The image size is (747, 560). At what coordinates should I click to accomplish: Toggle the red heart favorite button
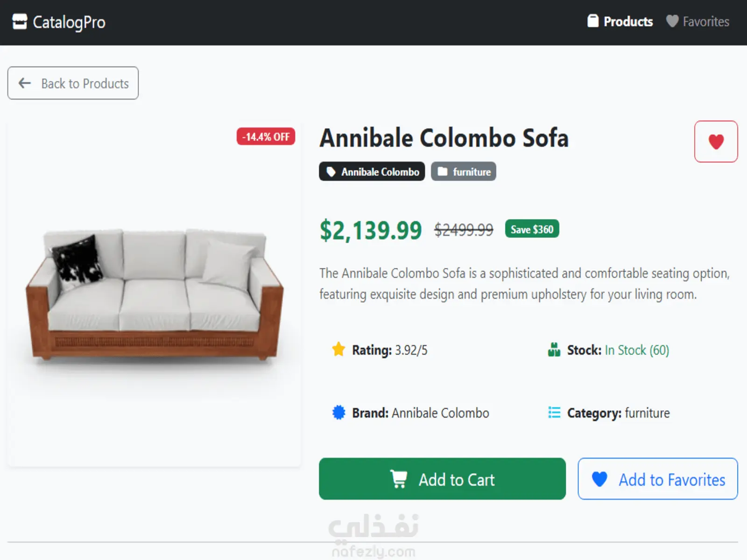[x=716, y=141]
